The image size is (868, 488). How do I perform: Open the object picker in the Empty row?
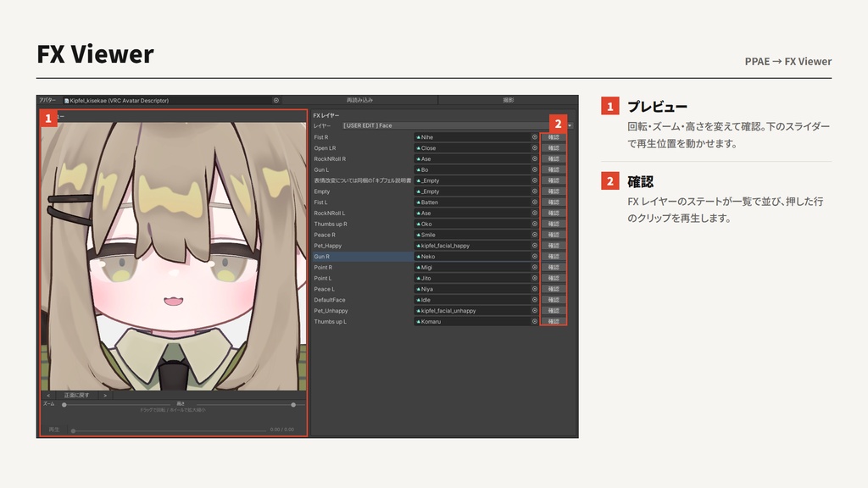tap(535, 191)
